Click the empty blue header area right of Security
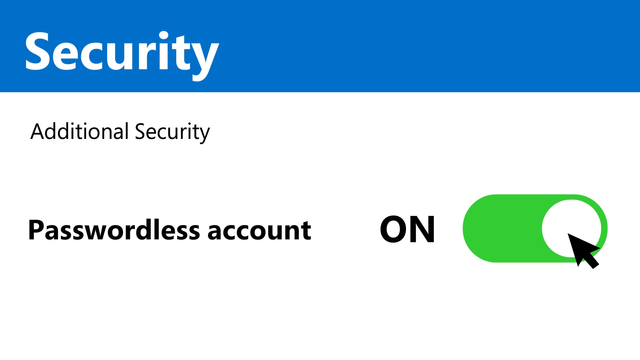 click(x=429, y=46)
